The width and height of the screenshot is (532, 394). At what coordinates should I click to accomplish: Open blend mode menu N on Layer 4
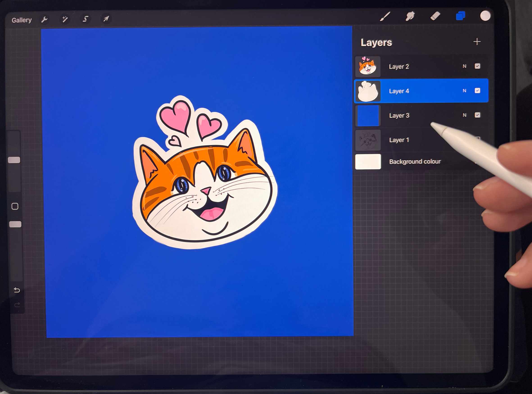[x=464, y=91]
